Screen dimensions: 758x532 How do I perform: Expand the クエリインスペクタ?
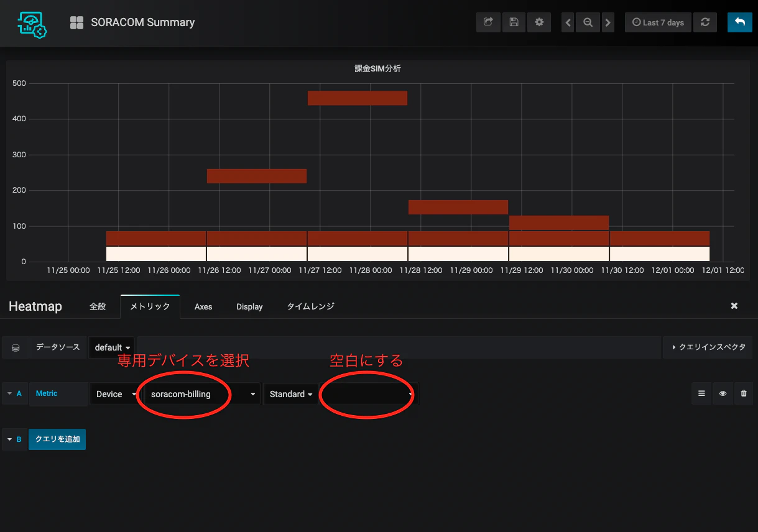(708, 347)
